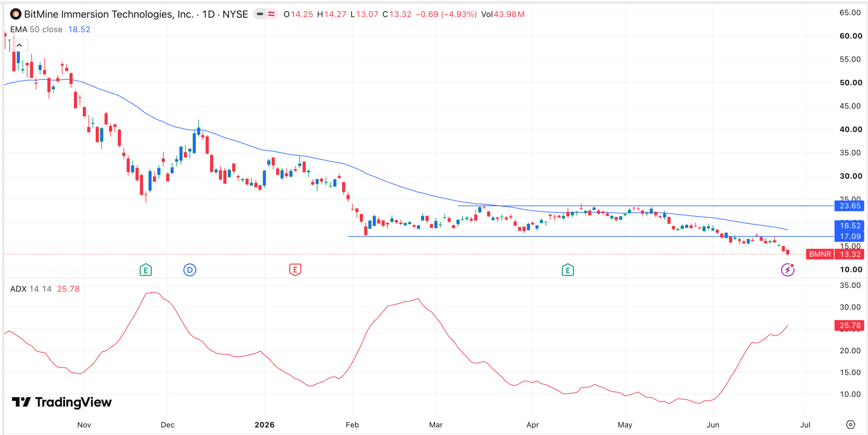Click the closing price C 13.32 value
The image size is (868, 435).
click(397, 14)
